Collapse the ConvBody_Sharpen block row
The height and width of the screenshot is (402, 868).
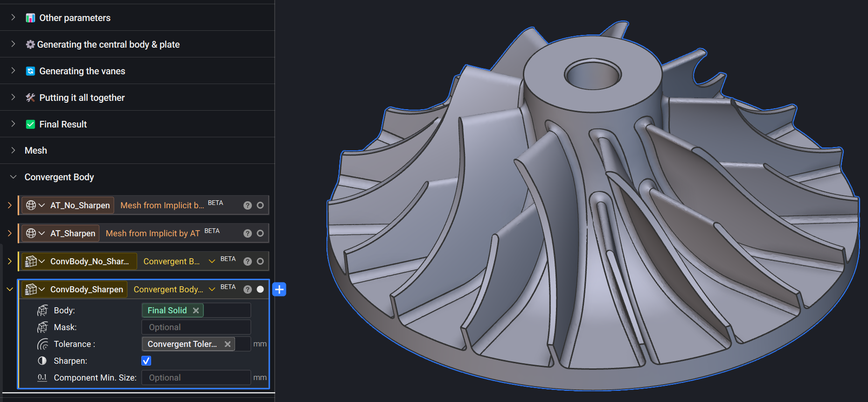9,289
